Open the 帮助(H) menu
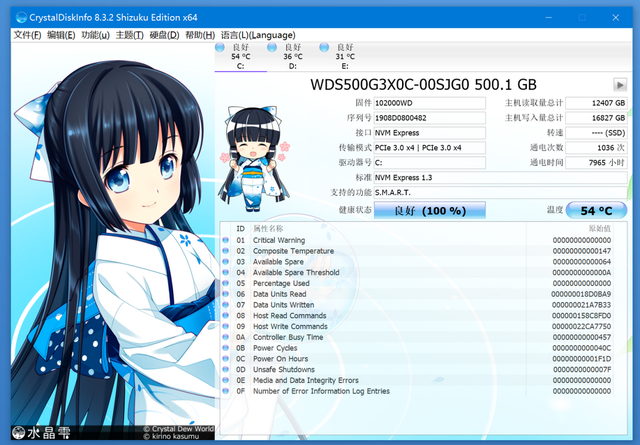 coord(200,35)
